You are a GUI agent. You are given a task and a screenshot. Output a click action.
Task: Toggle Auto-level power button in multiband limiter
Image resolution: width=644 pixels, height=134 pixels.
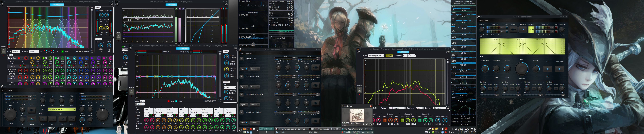pyautogui.click(x=523, y=30)
